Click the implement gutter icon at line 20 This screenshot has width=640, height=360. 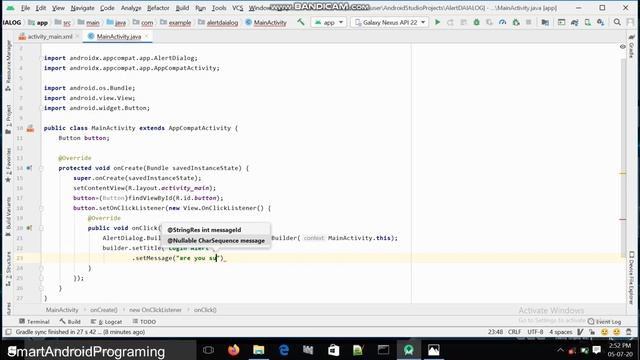click(x=29, y=228)
